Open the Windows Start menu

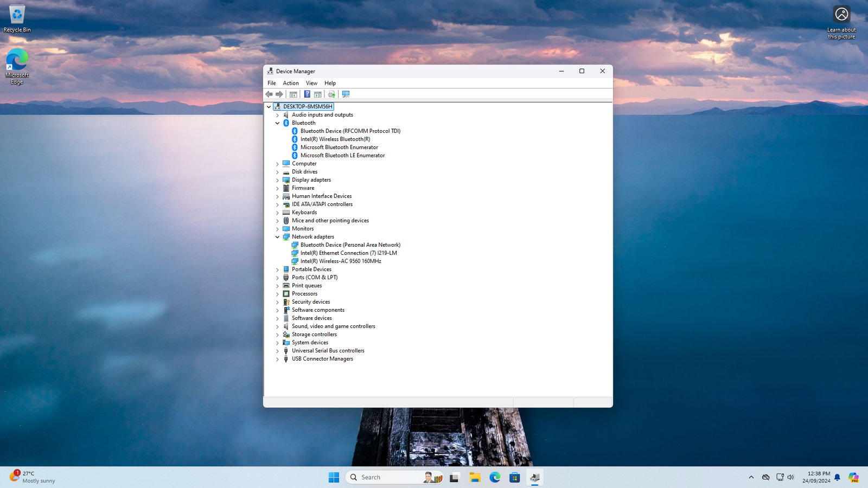coord(334,477)
